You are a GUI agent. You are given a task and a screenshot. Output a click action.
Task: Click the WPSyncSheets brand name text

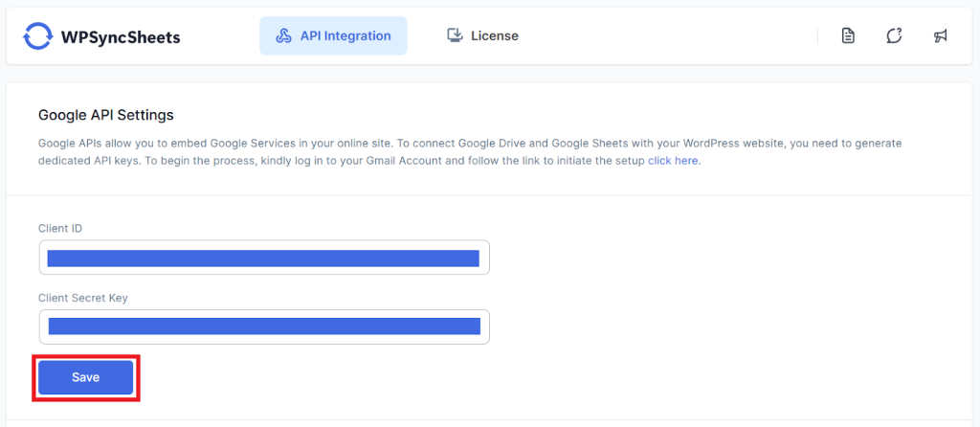click(121, 37)
